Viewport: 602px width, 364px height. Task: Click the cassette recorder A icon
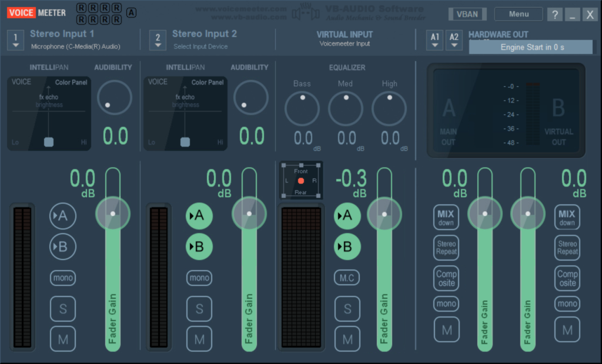pos(131,13)
